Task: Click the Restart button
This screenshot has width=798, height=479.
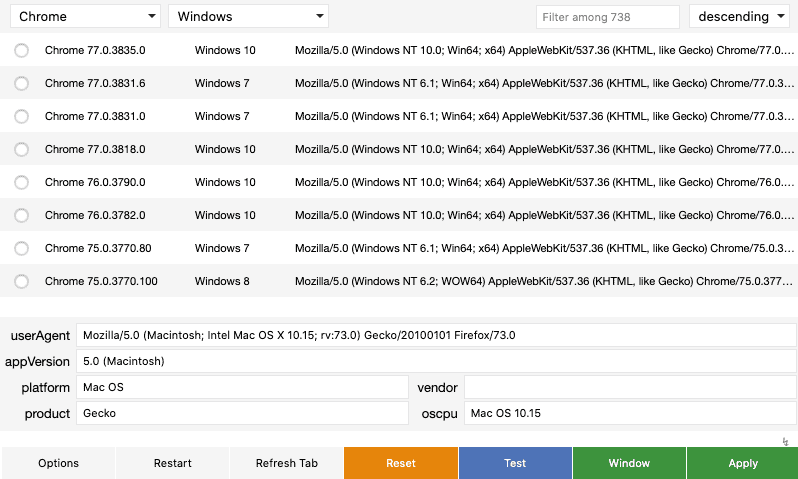Action: pyautogui.click(x=173, y=463)
